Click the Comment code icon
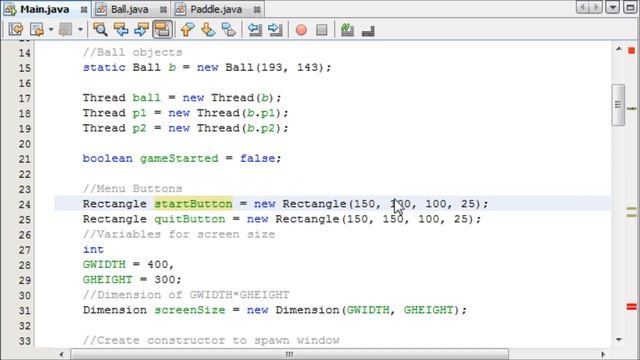The width and height of the screenshot is (640, 360). click(x=347, y=29)
